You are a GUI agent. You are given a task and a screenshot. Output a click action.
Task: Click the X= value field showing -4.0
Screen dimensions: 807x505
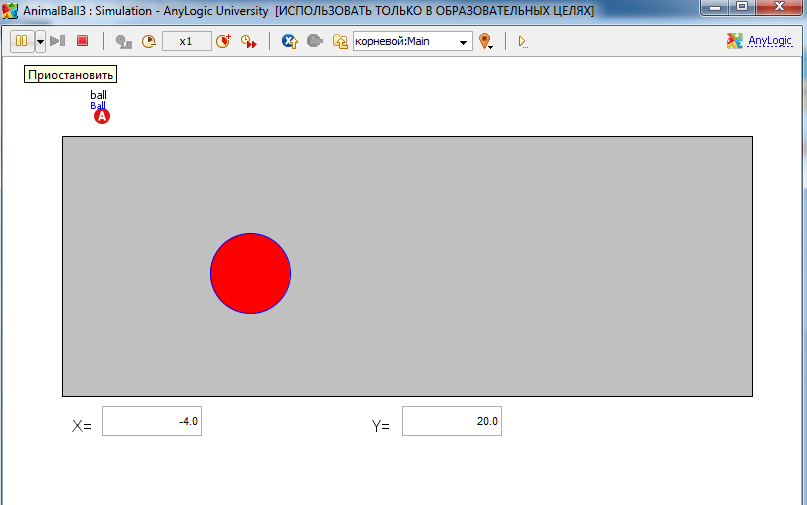coord(152,421)
